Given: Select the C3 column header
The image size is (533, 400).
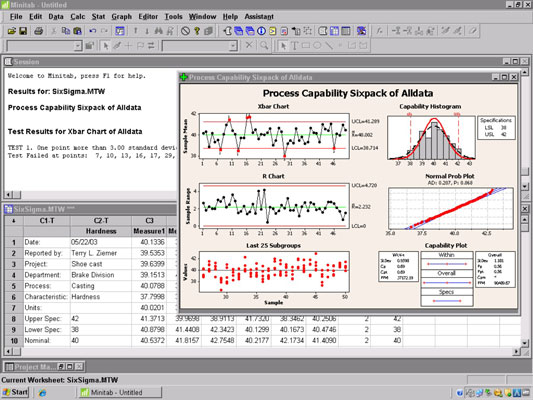Looking at the screenshot, I should (149, 221).
